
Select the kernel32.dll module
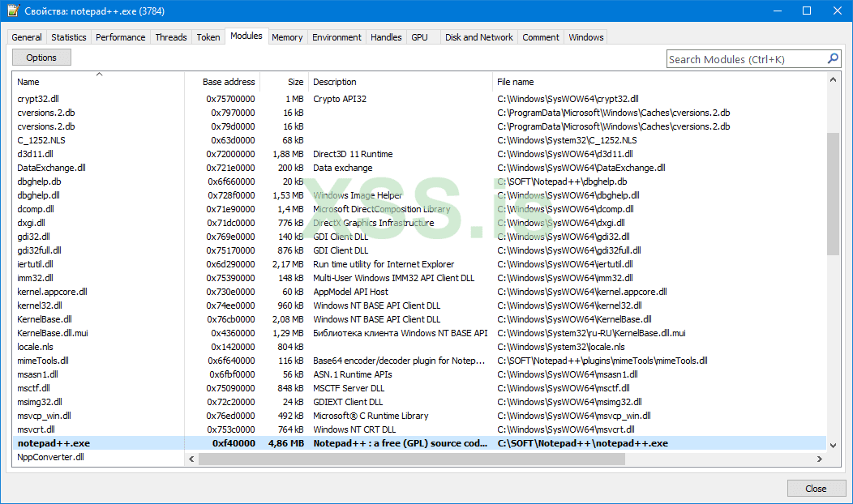pos(419,305)
